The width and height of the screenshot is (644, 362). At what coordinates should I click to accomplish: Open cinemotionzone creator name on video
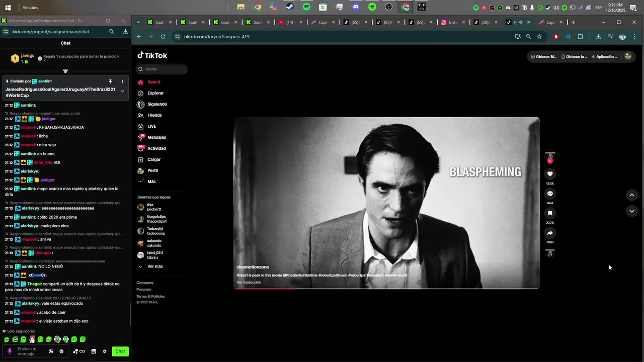pos(253,267)
